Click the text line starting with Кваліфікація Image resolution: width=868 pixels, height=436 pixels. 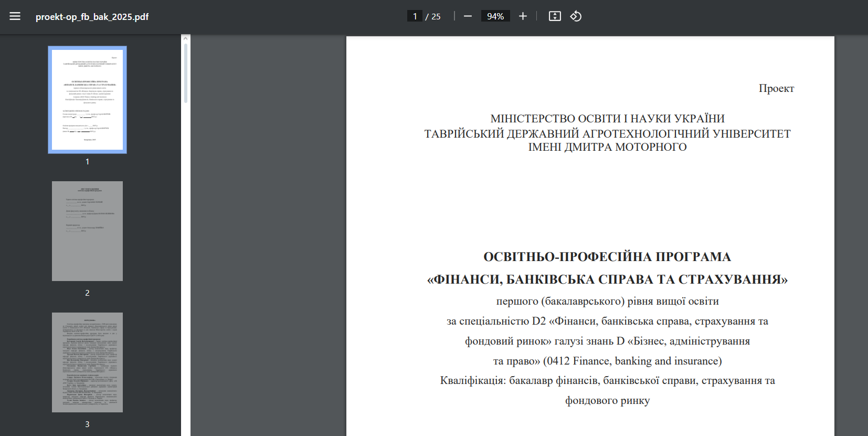pyautogui.click(x=607, y=381)
